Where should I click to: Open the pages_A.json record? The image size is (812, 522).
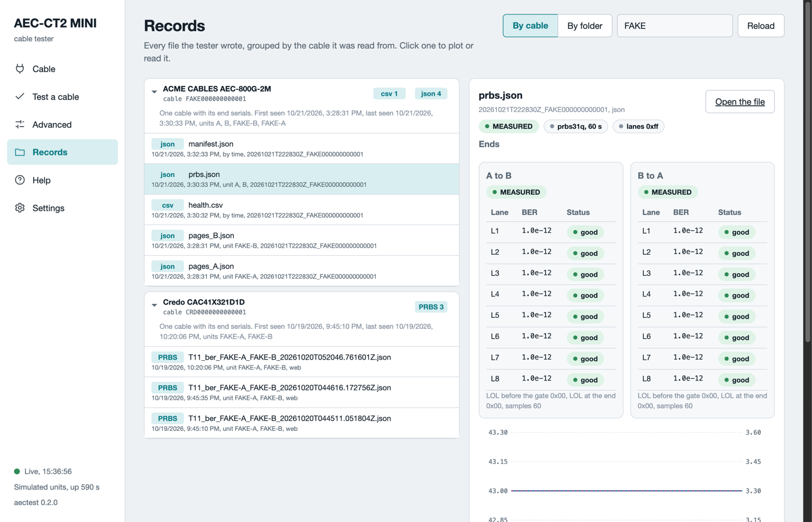tap(302, 271)
